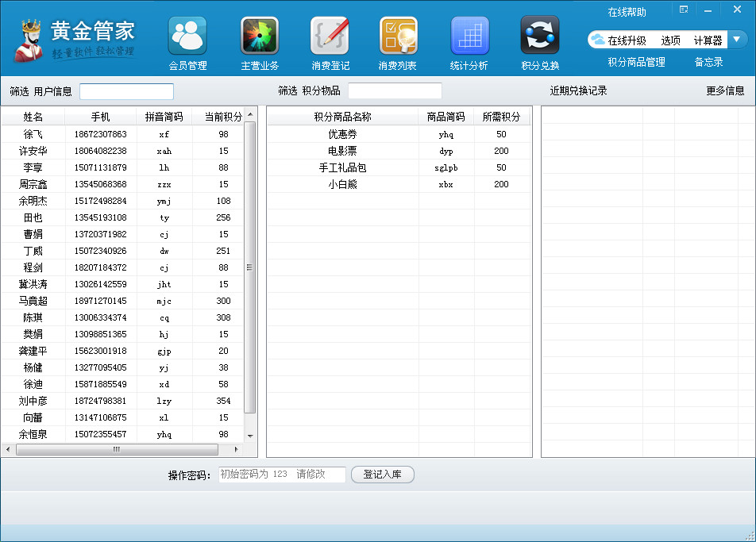Select points item 手工礼品包

[x=399, y=167]
